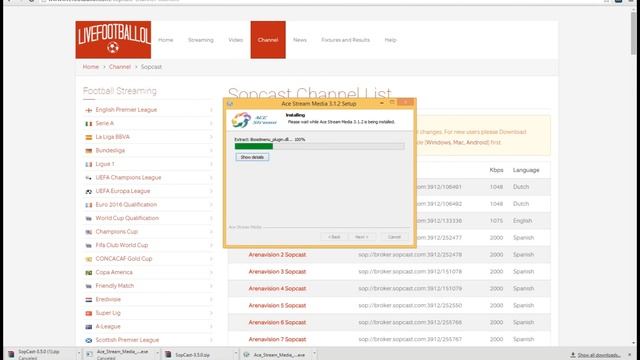Click the installer title bar icon
The width and height of the screenshot is (640, 360).
click(x=230, y=104)
